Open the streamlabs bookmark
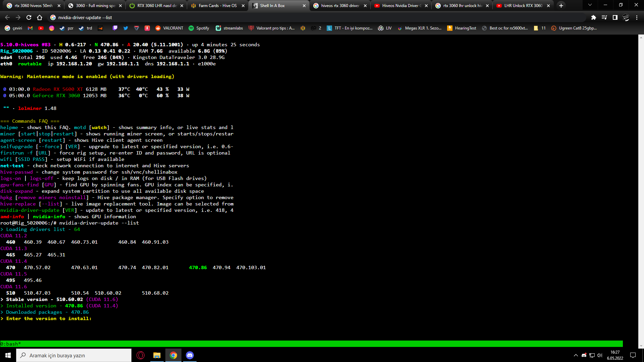The image size is (644, 362). (229, 28)
